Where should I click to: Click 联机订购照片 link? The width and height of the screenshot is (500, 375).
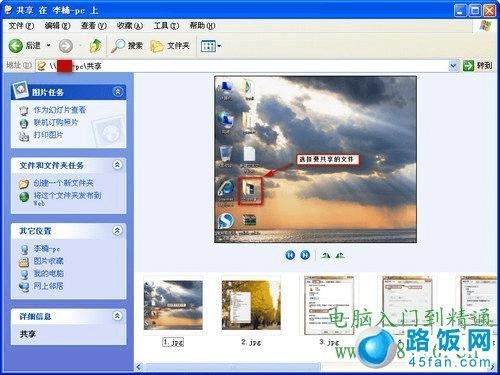[x=55, y=122]
